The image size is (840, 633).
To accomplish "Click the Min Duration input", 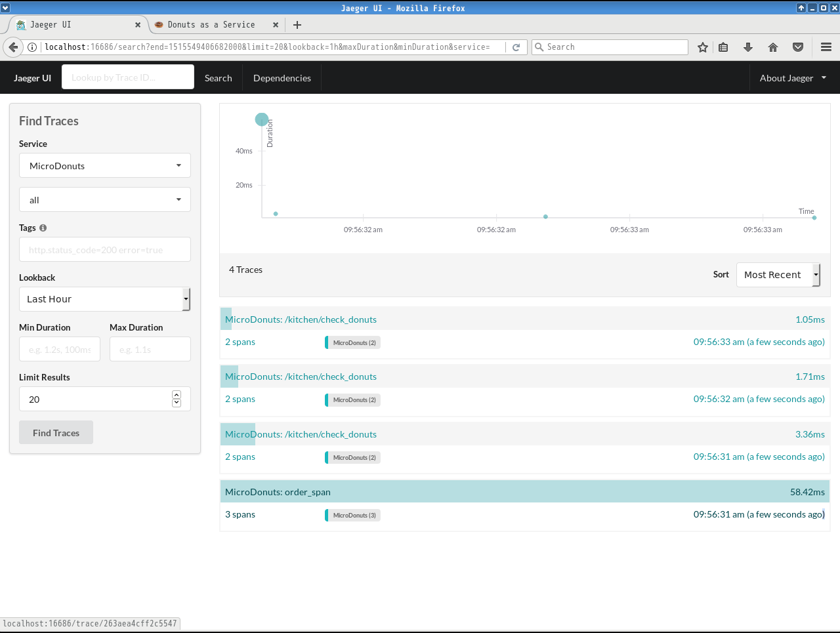I will 60,349.
